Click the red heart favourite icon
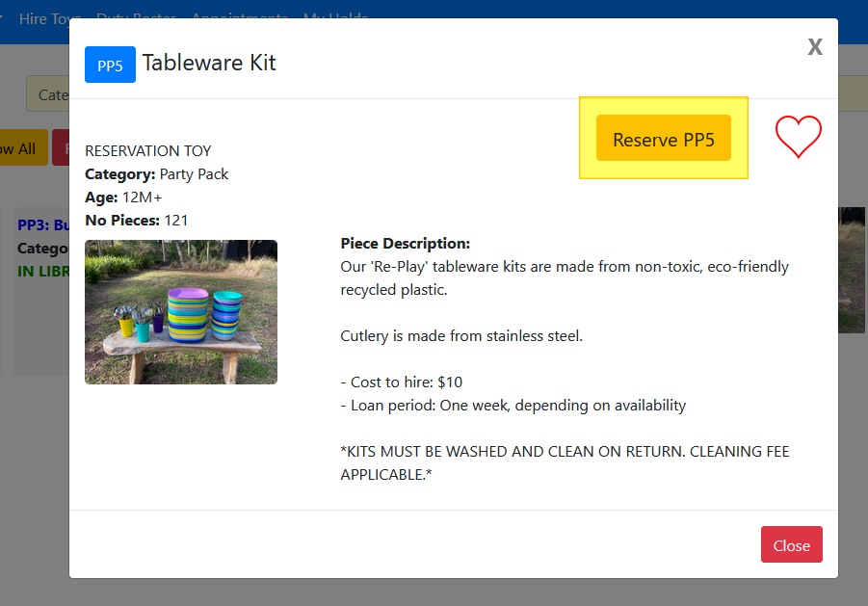Screen dimensions: 868x606 [798, 137]
